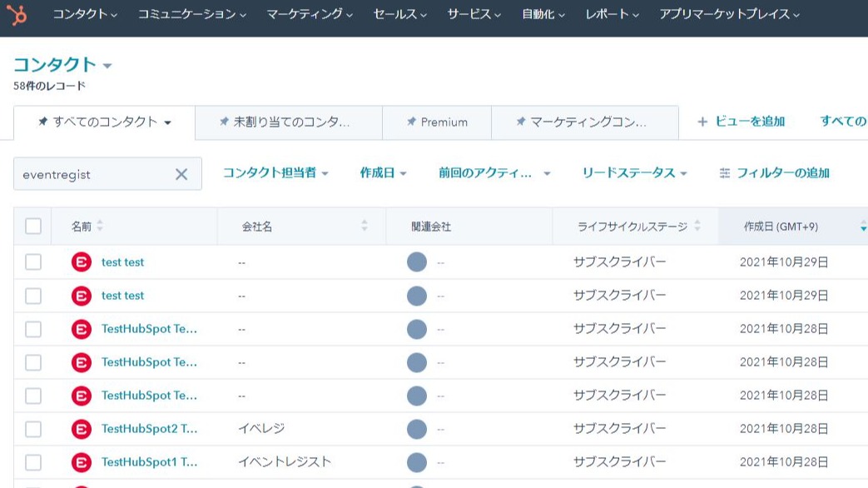Click the sort arrows icon in 名前 column
Viewport: 868px width, 488px height.
pos(101,227)
